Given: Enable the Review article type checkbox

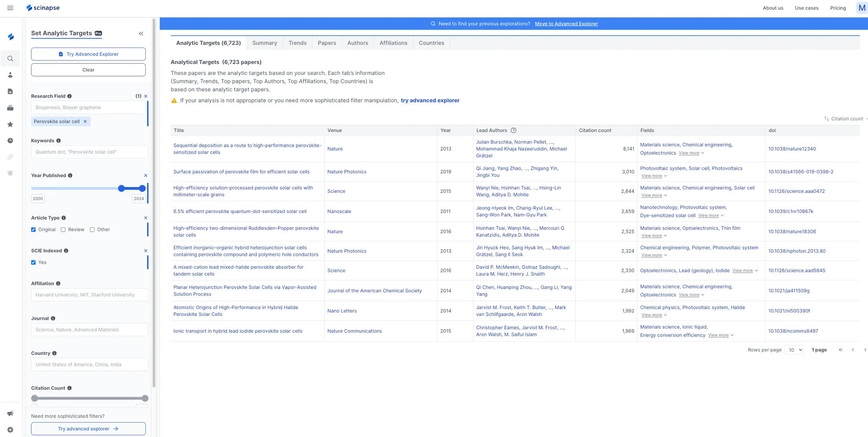Looking at the screenshot, I should tap(63, 230).
